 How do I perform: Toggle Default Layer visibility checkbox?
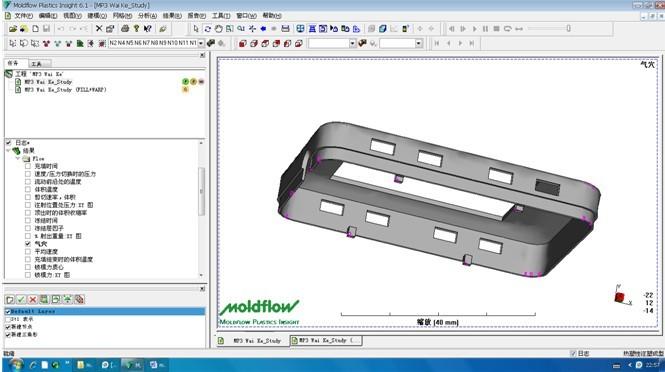pos(8,311)
